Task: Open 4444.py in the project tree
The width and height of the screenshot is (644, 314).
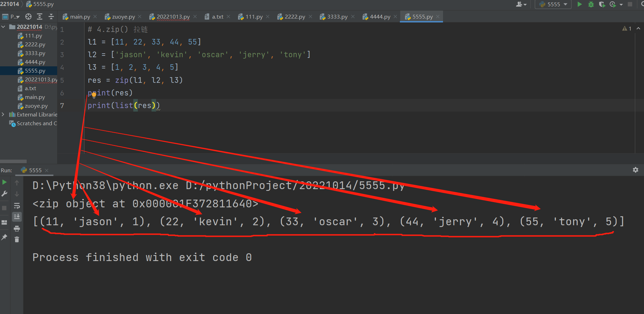Action: [x=35, y=62]
